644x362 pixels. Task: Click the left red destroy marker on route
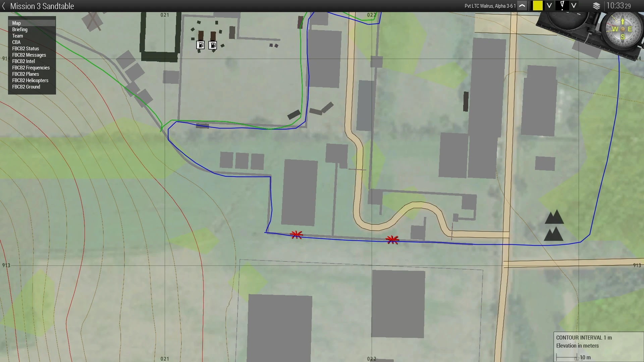tap(297, 235)
